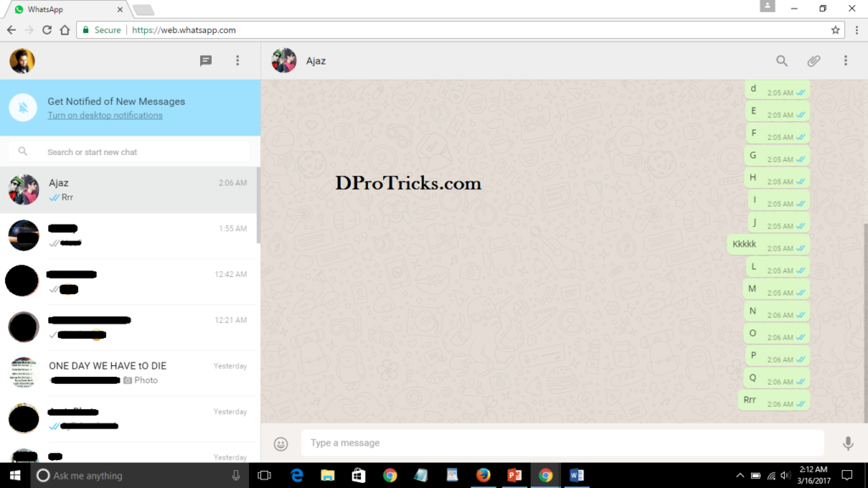This screenshot has width=868, height=488.
Task: Open Ajaz contact info from header avatar
Action: coord(284,61)
